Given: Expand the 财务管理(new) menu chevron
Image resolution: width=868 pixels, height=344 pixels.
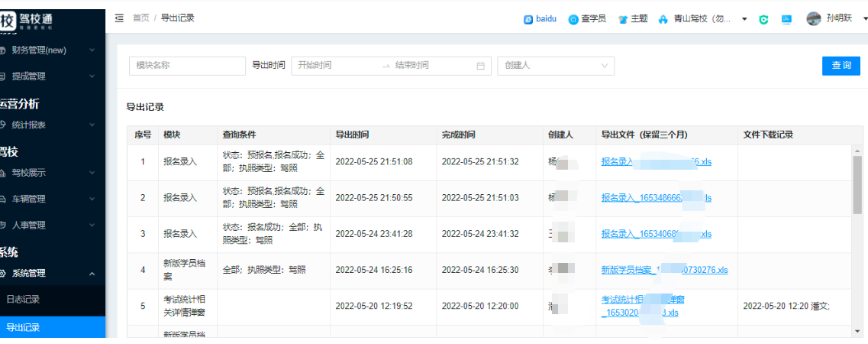Looking at the screenshot, I should point(92,50).
